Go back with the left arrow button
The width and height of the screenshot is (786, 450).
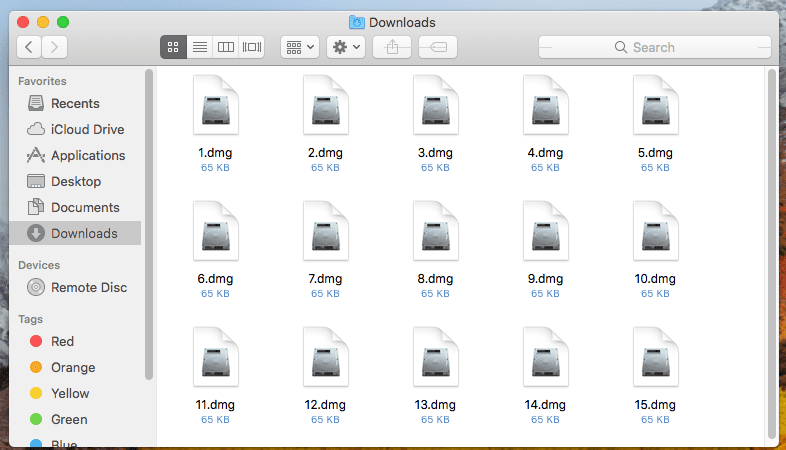pos(29,47)
